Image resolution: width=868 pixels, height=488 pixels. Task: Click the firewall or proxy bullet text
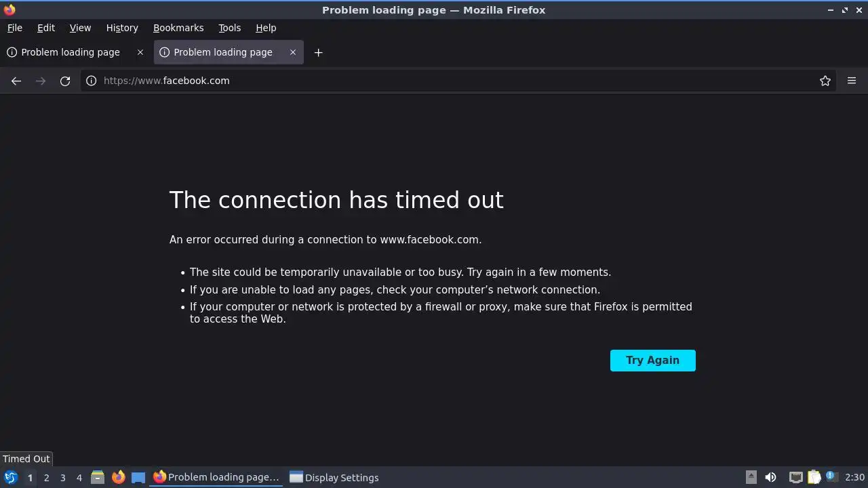441,313
